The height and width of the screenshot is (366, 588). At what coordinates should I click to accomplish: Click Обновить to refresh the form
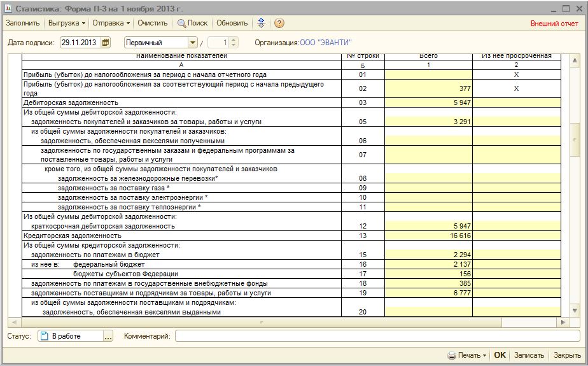(232, 23)
